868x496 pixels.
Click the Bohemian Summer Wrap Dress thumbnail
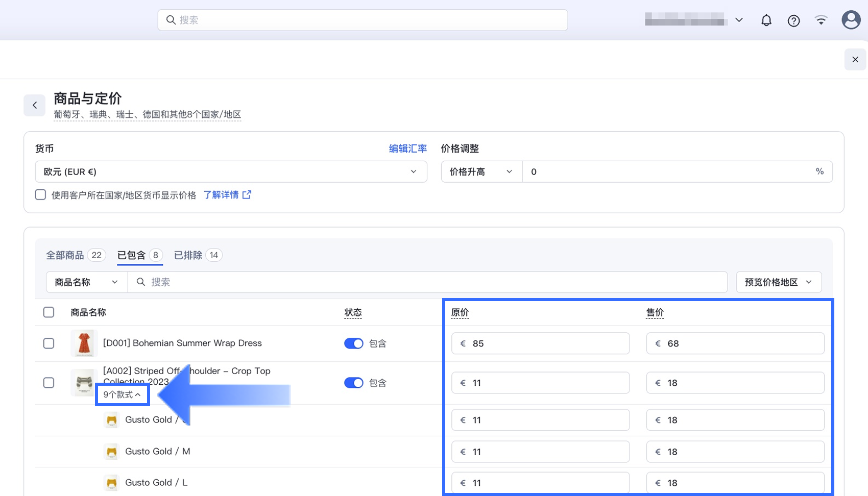pyautogui.click(x=84, y=343)
